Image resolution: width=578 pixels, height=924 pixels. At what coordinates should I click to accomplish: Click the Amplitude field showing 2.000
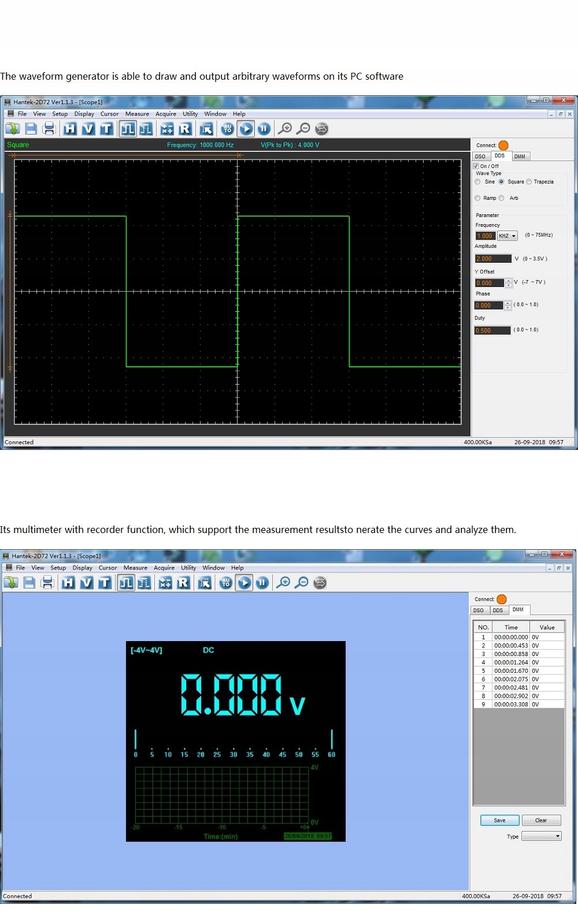pyautogui.click(x=493, y=259)
